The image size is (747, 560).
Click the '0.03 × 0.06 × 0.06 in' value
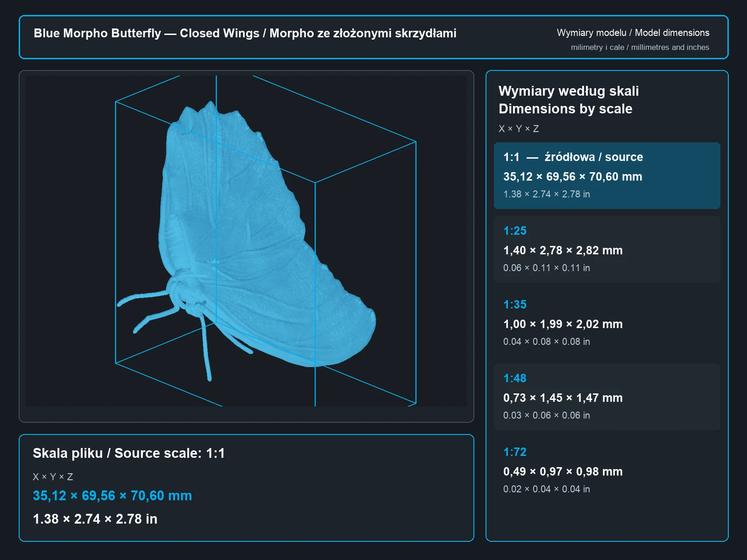pyautogui.click(x=547, y=415)
